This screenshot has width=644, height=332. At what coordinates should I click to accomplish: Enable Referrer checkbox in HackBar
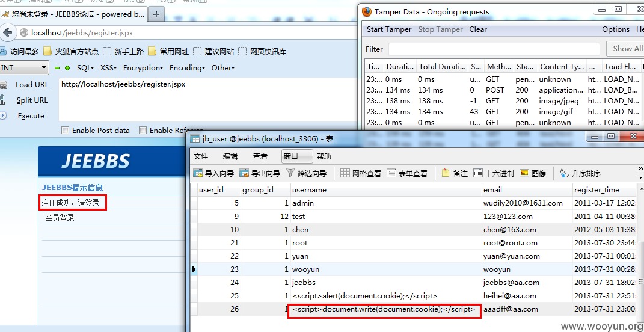pyautogui.click(x=143, y=131)
